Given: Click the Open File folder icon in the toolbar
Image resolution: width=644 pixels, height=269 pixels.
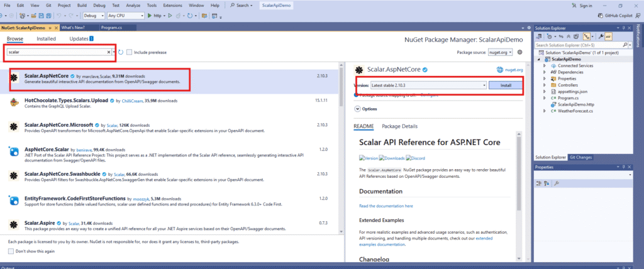Looking at the screenshot, I should 34,16.
